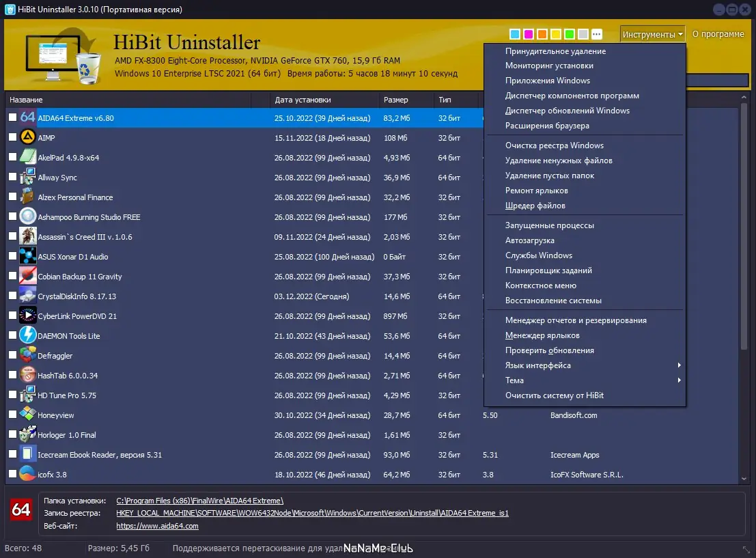Open the AIDA64 install folder path link
756x558 pixels.
199,501
